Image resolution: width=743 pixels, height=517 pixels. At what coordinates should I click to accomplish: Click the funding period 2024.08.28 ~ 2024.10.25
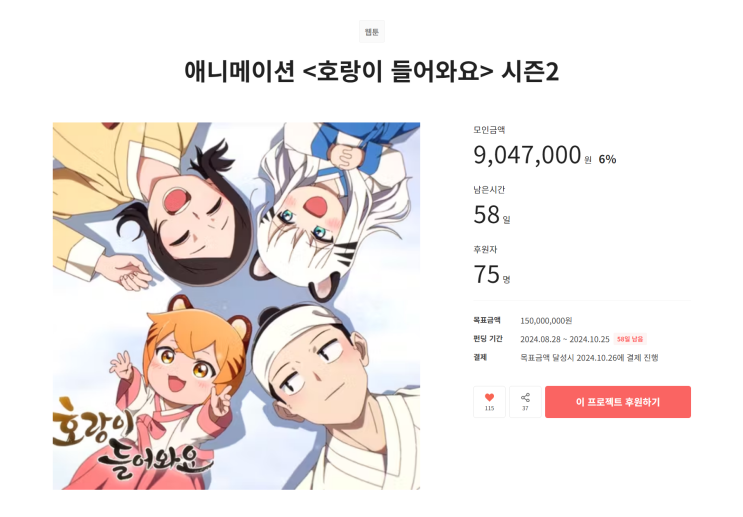click(564, 339)
